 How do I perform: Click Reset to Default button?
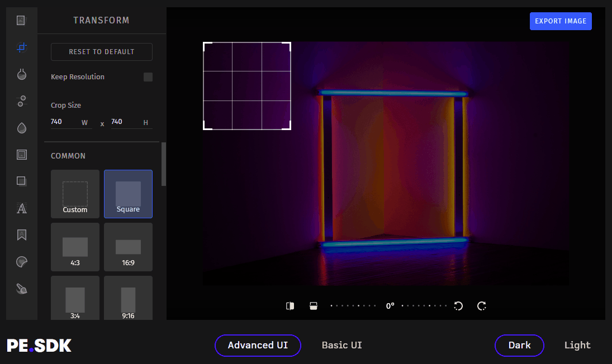tap(102, 52)
